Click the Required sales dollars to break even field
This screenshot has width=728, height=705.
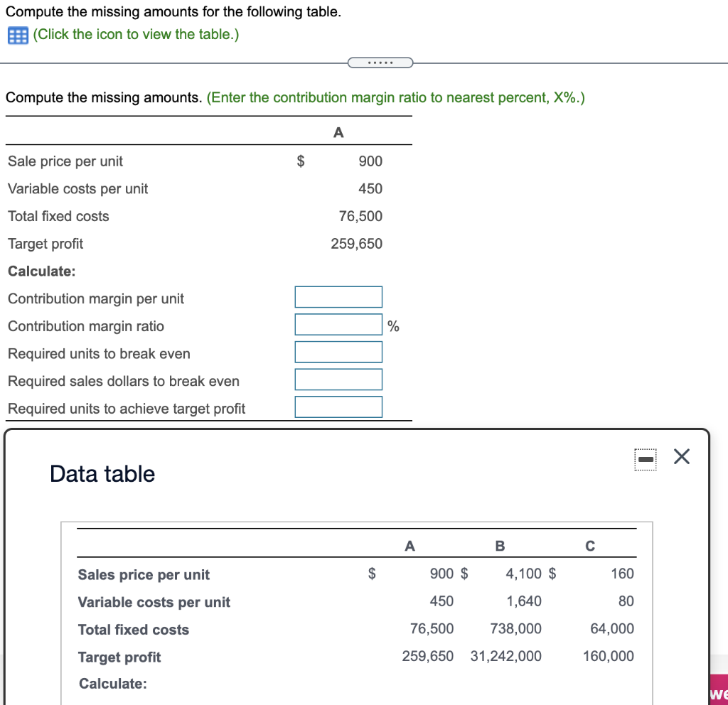[338, 380]
